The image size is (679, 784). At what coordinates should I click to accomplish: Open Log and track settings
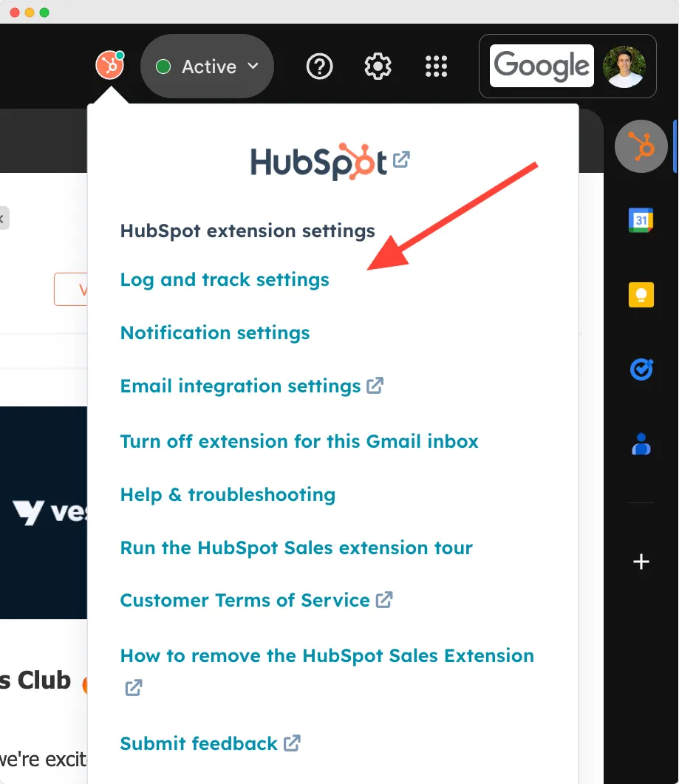click(224, 279)
